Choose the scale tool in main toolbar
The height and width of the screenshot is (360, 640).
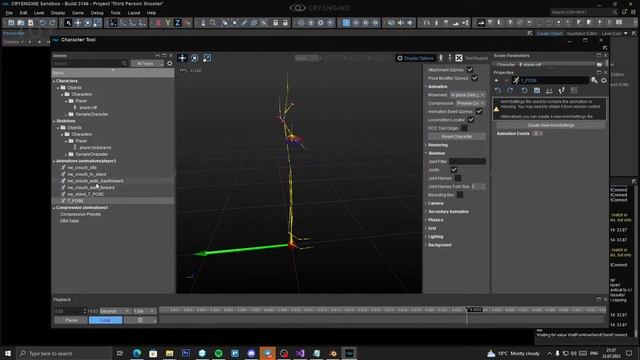coord(97,23)
